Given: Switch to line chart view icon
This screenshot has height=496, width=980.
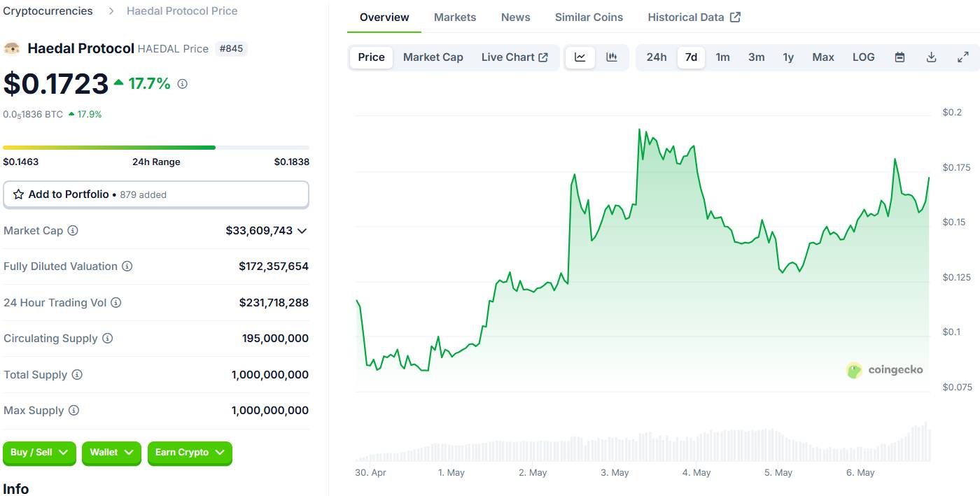Looking at the screenshot, I should [x=580, y=57].
